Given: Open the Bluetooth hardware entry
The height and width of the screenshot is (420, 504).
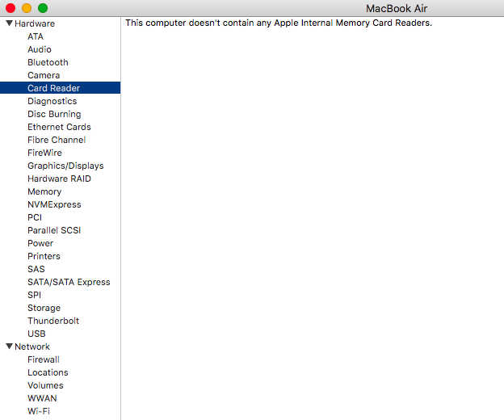Looking at the screenshot, I should [x=48, y=62].
